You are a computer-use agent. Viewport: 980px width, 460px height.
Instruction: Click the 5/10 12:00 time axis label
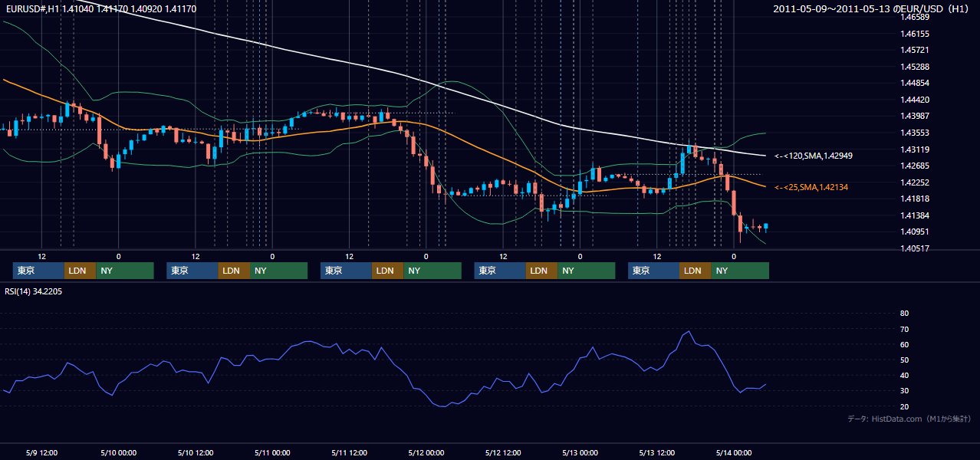pyautogui.click(x=195, y=452)
